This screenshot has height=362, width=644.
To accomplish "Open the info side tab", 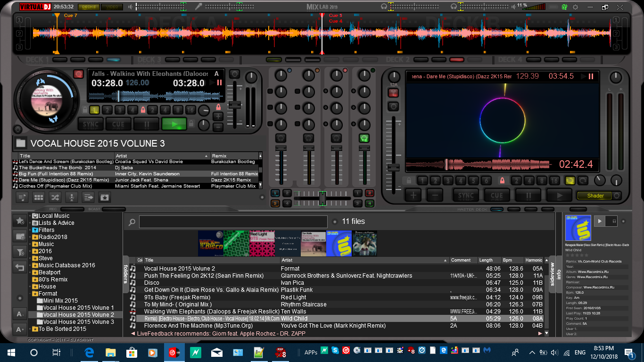I will click(559, 273).
